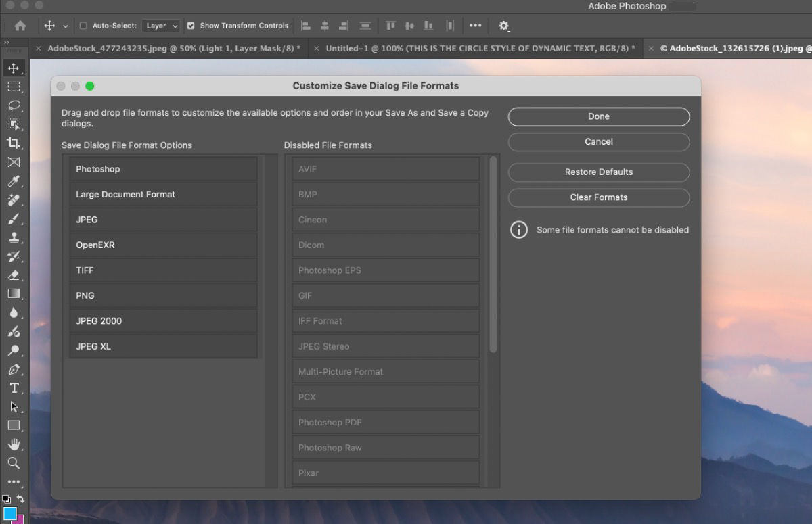Align vertical centers in the options bar

coord(409,26)
